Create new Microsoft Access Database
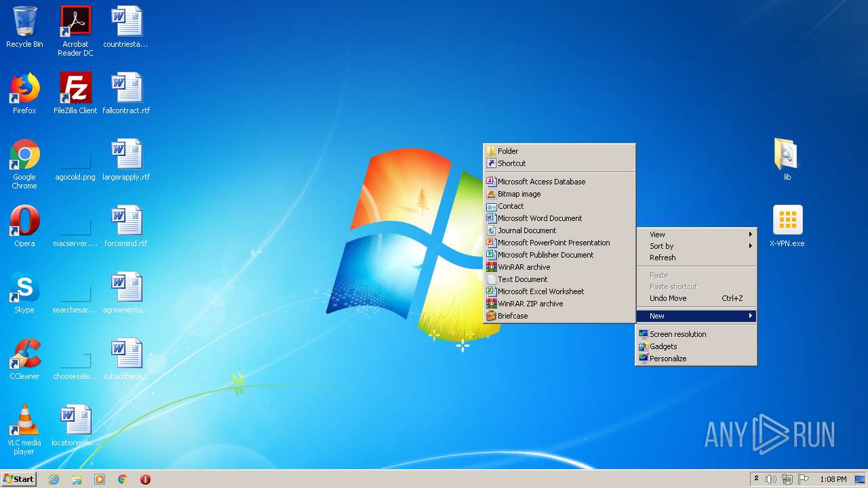868x488 pixels. click(559, 182)
